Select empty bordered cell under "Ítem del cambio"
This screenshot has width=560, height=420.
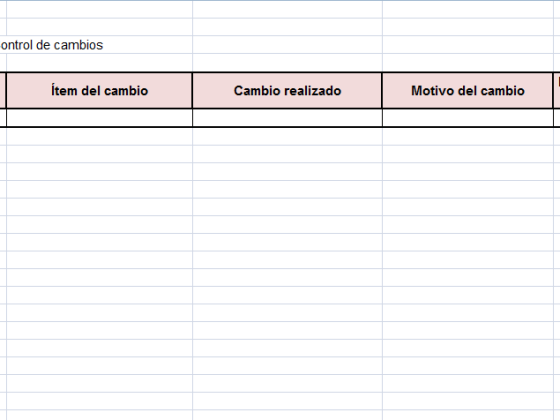pyautogui.click(x=99, y=118)
